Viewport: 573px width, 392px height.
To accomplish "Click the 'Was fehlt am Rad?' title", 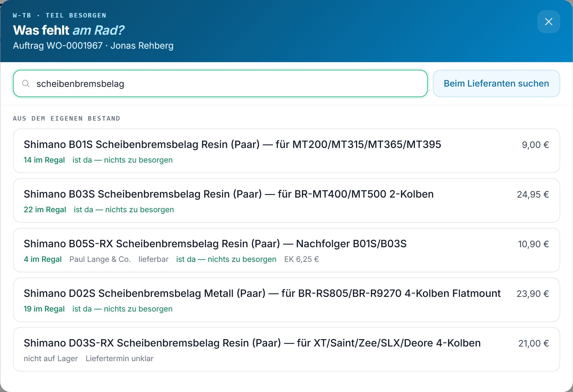I will pos(69,31).
